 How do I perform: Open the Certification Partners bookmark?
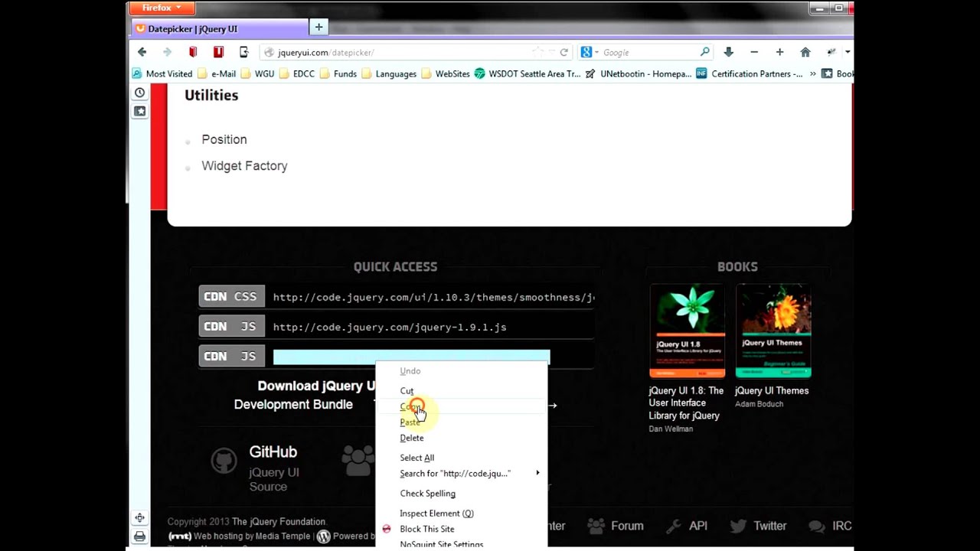click(x=750, y=73)
